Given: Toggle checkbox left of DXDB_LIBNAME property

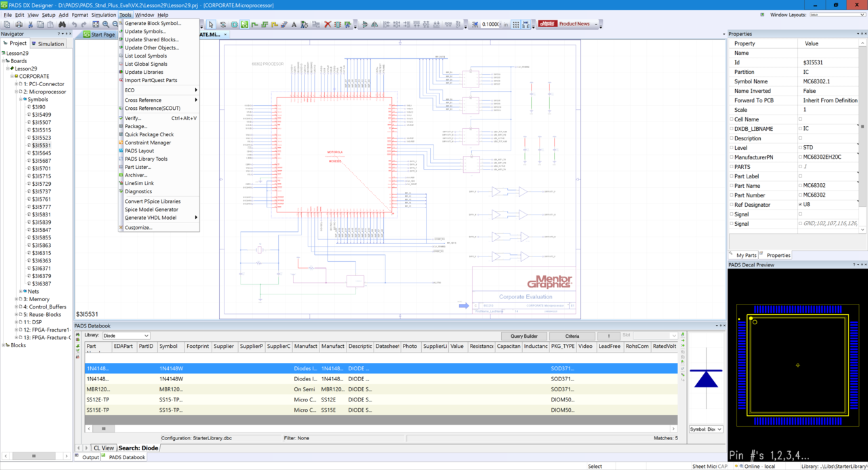Looking at the screenshot, I should click(x=731, y=128).
